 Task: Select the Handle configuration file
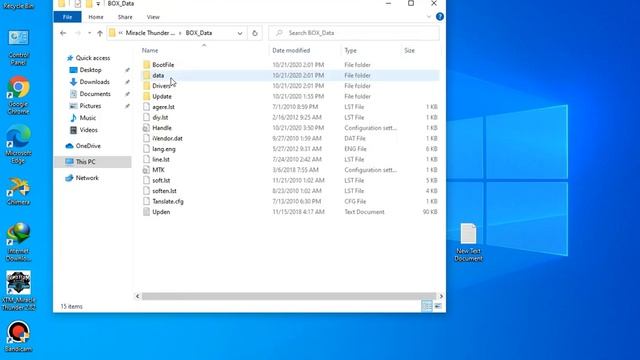[x=162, y=128]
